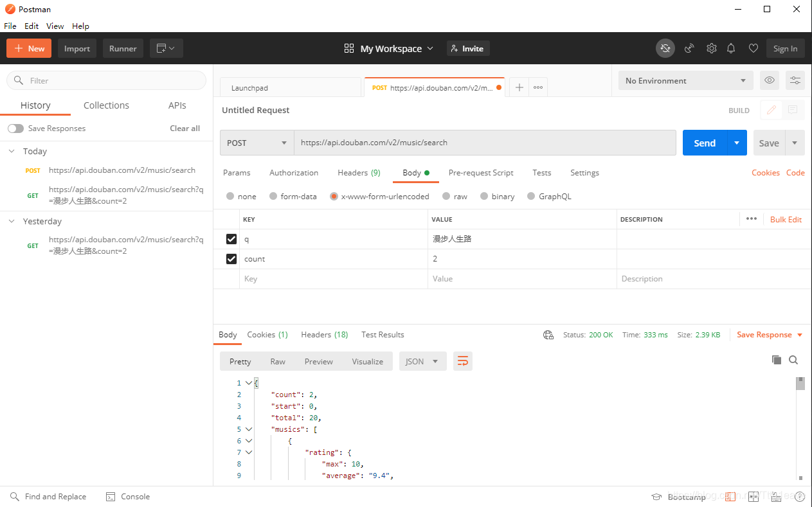
Task: Select the raw body type
Action: click(446, 197)
